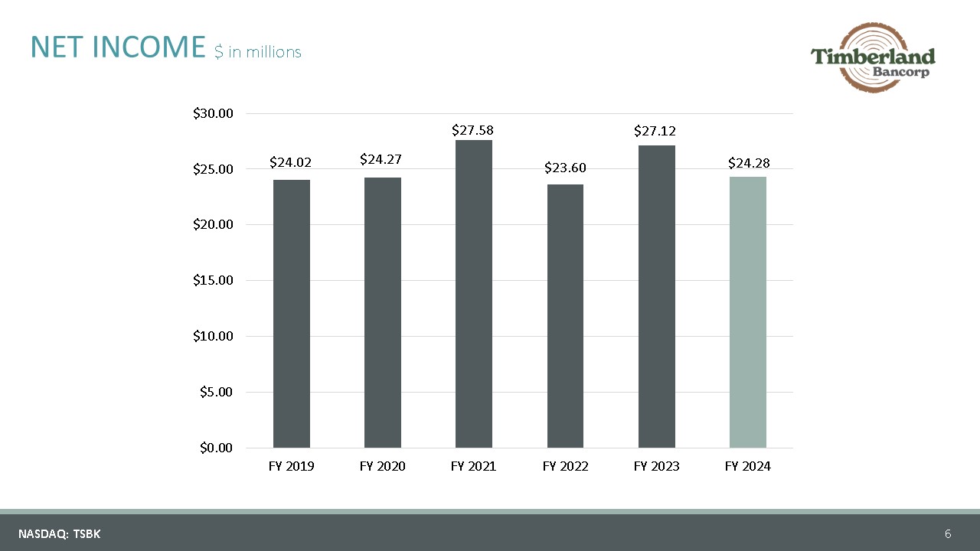Click the FY 2024 axis label
980x551 pixels.
[748, 466]
